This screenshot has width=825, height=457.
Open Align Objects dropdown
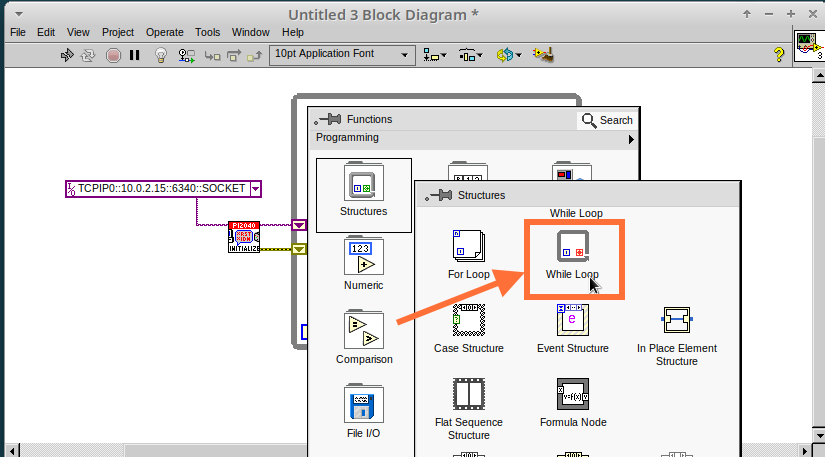435,55
